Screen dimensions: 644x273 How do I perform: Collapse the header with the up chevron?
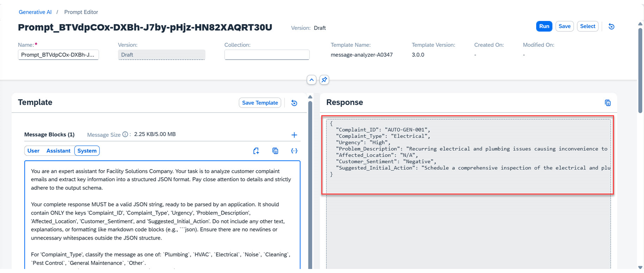click(x=312, y=80)
